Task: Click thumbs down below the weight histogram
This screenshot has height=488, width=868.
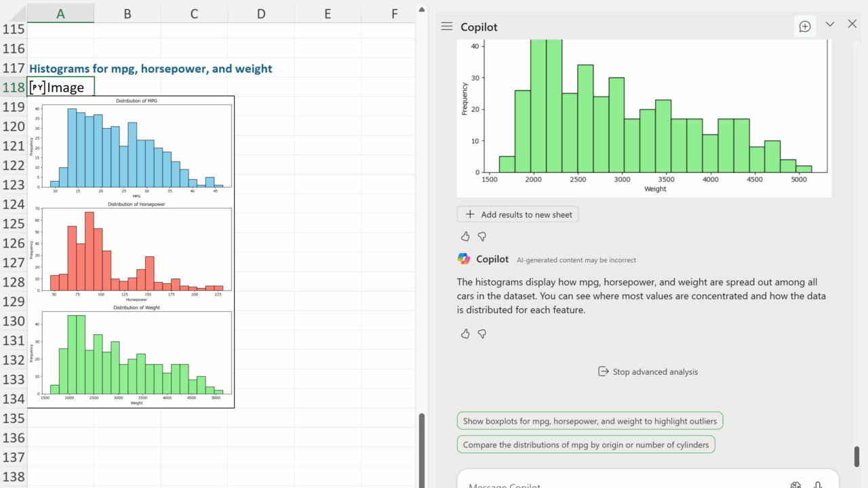Action: (482, 237)
